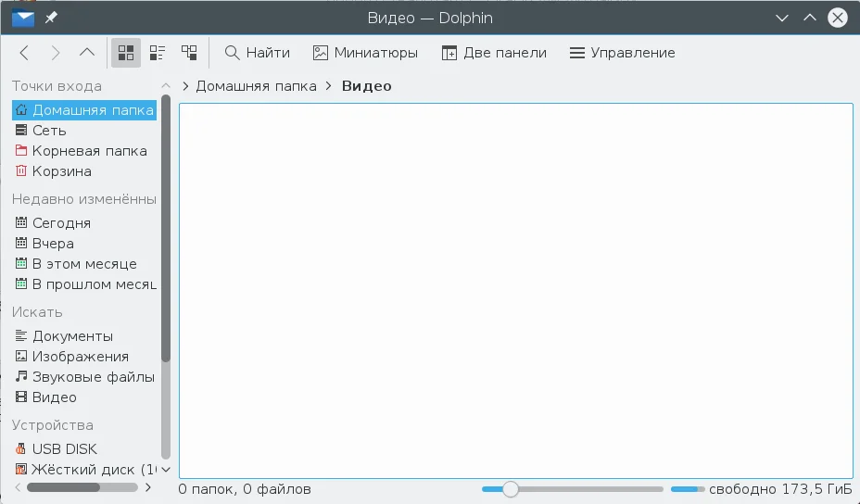Click the film icon next to Видео
Viewport: 860px width, 504px height.
[x=20, y=397]
